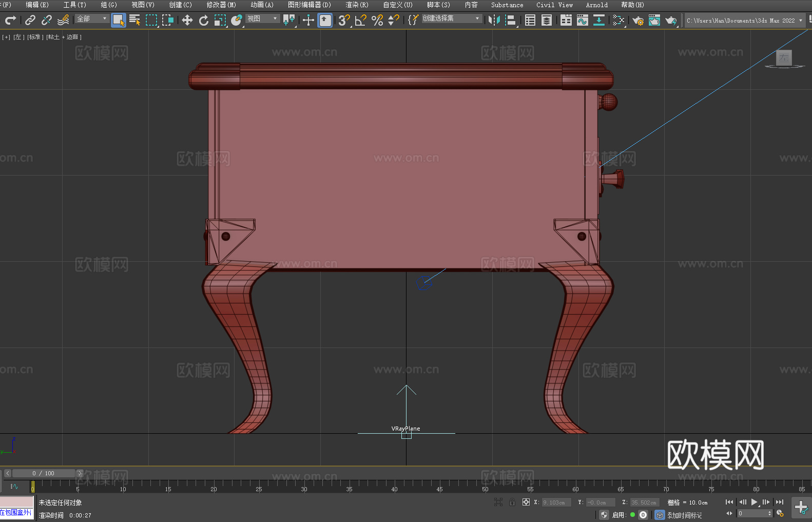Click the Play Animation button
Screen dimensions: 812x522
(x=754, y=502)
